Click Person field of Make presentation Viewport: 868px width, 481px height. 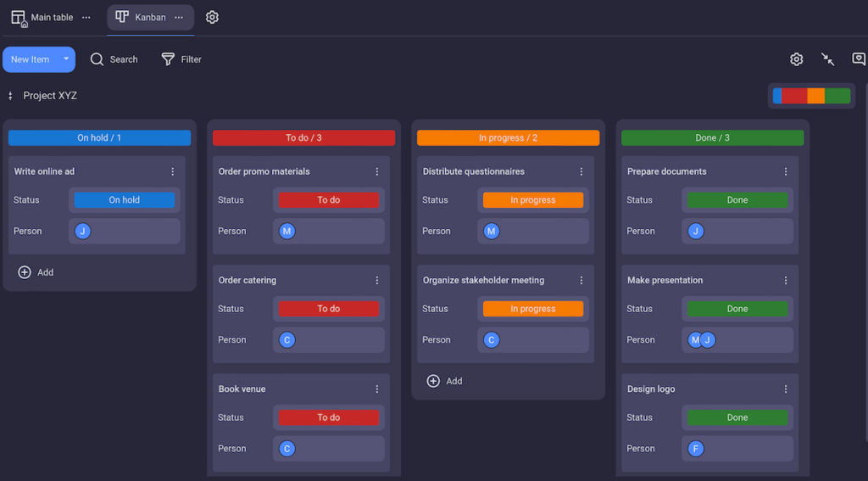click(737, 339)
